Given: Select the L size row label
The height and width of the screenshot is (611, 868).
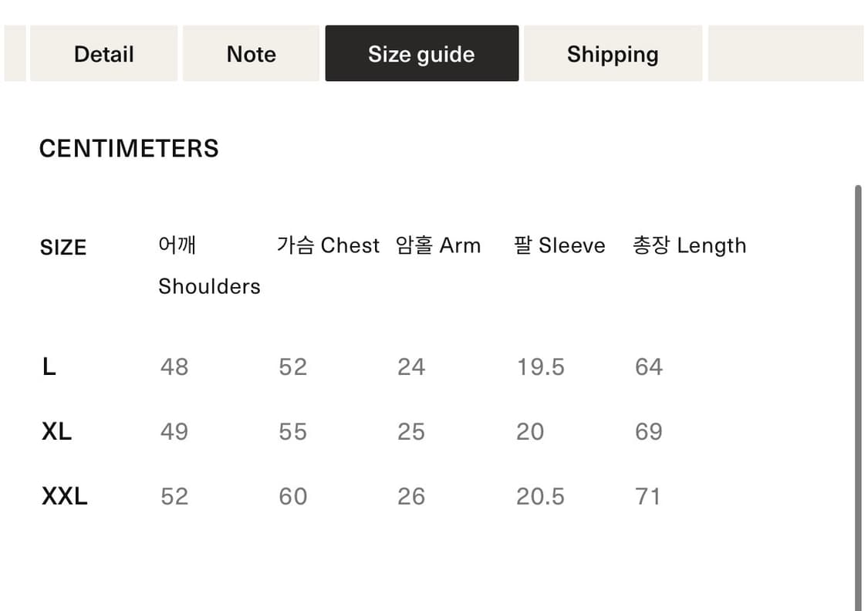Looking at the screenshot, I should coord(49,367).
